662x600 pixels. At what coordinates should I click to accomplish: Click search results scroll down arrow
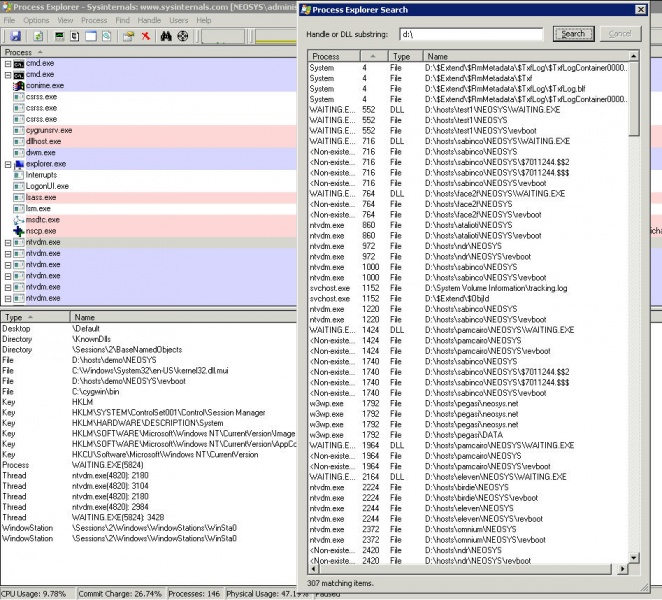634,558
